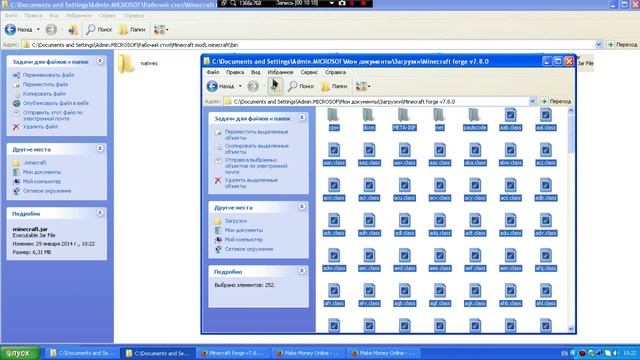
Task: Click Forward arrow in Minecraft forge window
Action: 253,86
